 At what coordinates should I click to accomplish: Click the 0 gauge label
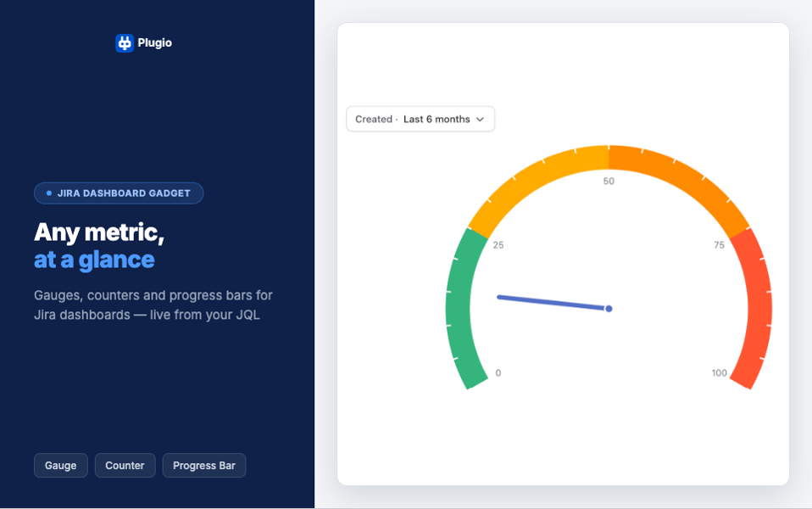[x=498, y=373]
